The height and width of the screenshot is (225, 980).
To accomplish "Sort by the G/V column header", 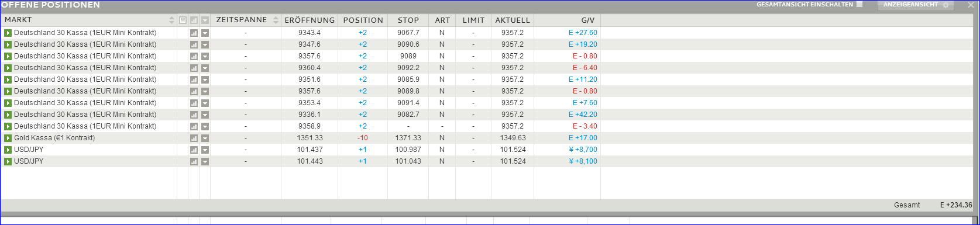I will (x=568, y=20).
